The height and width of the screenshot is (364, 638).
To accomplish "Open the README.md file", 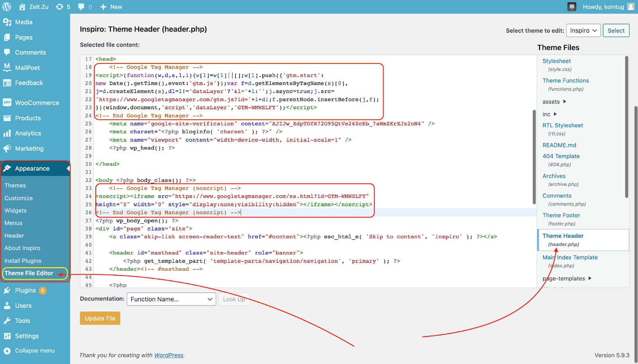I will pyautogui.click(x=559, y=145).
